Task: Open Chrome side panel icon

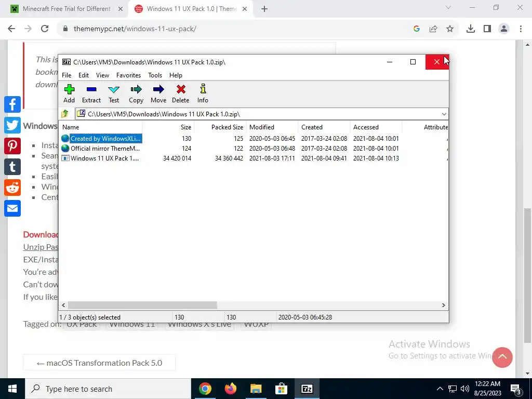Action: [x=487, y=29]
